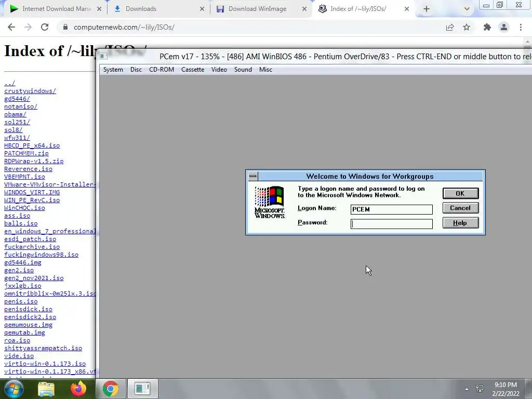The image size is (532, 399).
Task: Focus the address bar URL
Action: 124,27
